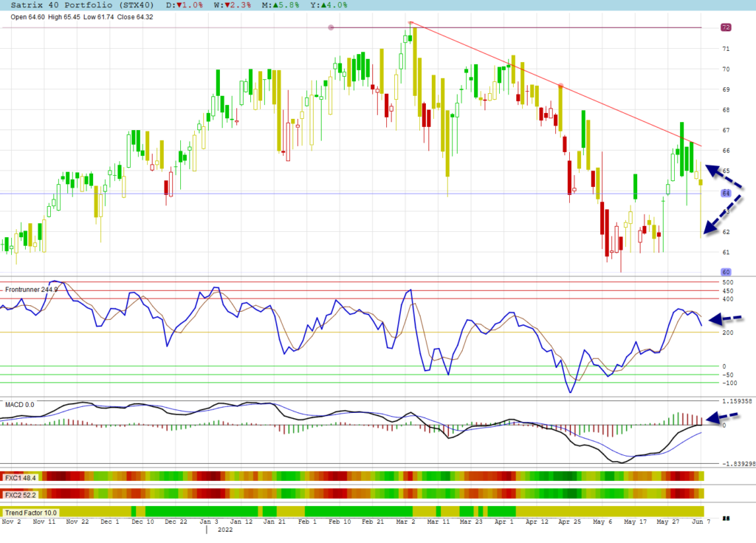Image resolution: width=756 pixels, height=543 pixels.
Task: Click the weekly change W: 2.3% value
Action: tap(233, 5)
